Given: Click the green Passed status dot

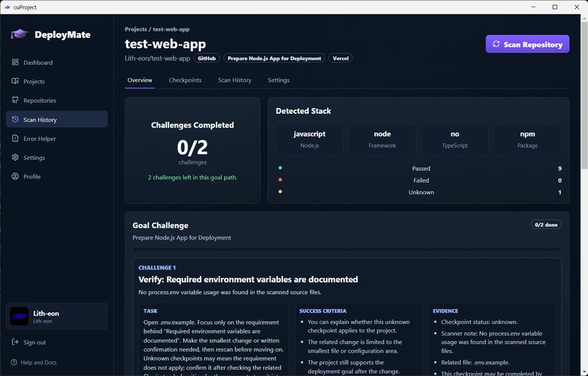Looking at the screenshot, I should [280, 168].
